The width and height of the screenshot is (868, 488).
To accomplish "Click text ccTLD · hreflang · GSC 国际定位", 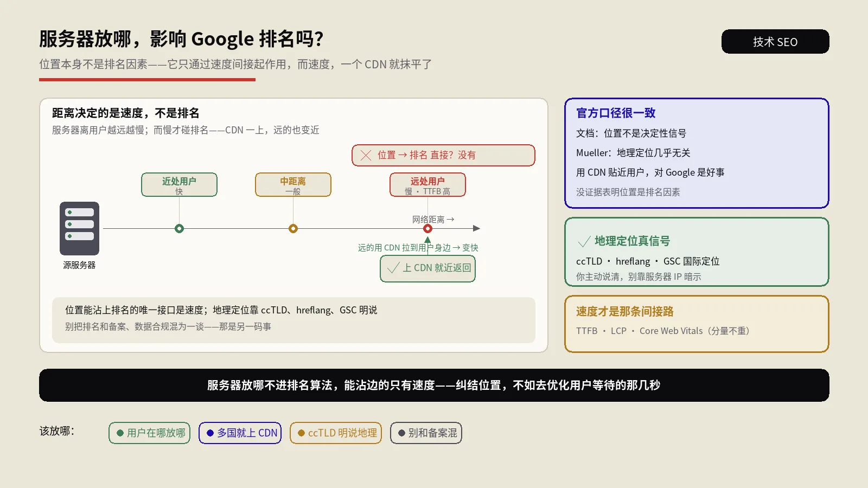I will [648, 261].
